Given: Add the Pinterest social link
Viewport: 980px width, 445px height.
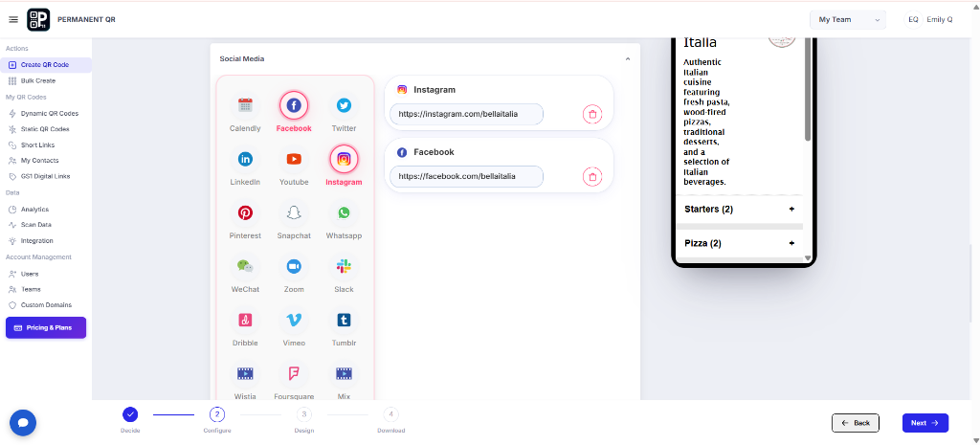Looking at the screenshot, I should [x=245, y=213].
